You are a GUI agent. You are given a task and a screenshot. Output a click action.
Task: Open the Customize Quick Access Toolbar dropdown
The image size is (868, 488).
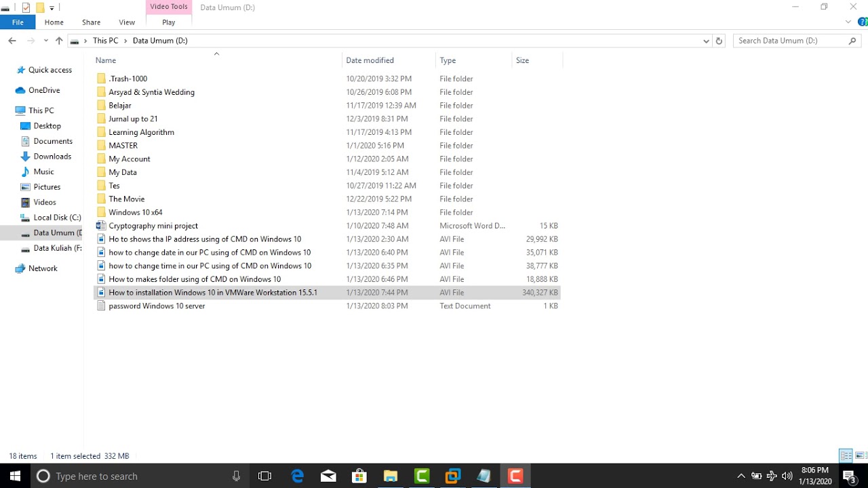[x=52, y=8]
